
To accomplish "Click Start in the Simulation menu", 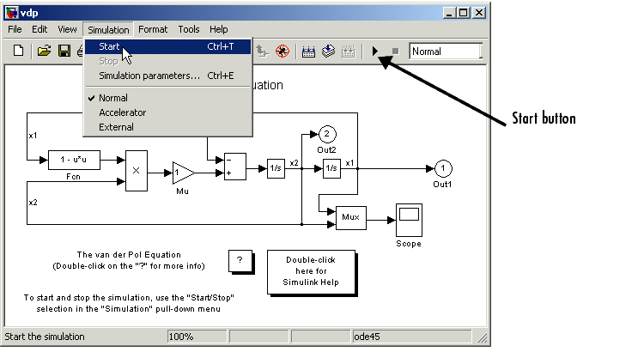I will coord(109,47).
